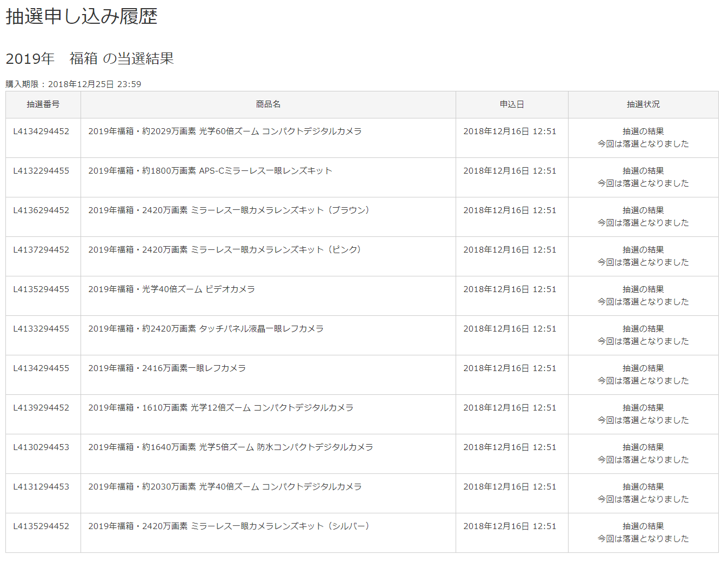Click the ミラーレス一眼 (ピンク) product name
Image resolution: width=728 pixels, height=562 pixels.
coord(224,250)
